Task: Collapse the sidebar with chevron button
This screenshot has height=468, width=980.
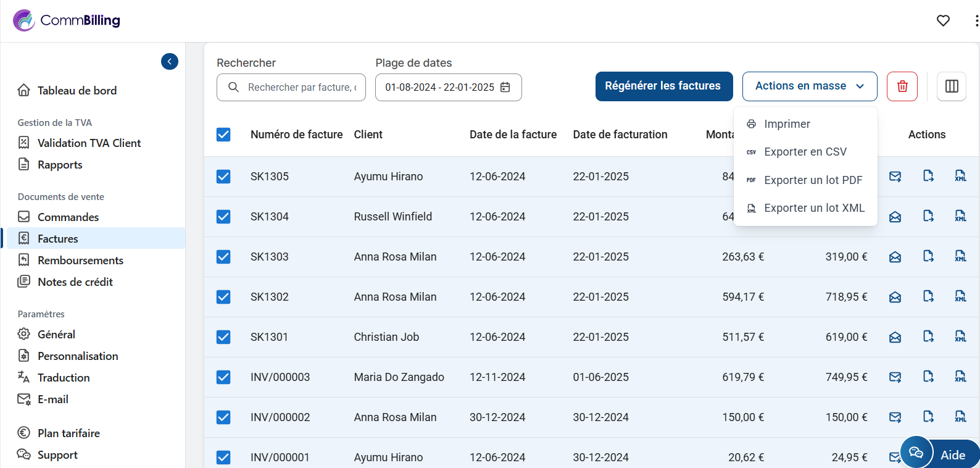Action: click(x=170, y=62)
